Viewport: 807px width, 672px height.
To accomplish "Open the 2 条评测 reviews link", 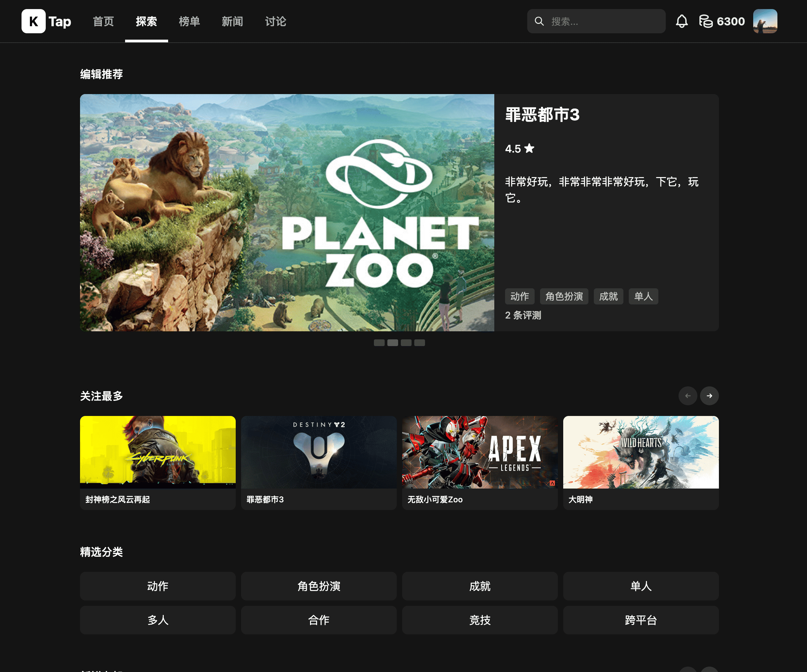I will click(x=523, y=315).
